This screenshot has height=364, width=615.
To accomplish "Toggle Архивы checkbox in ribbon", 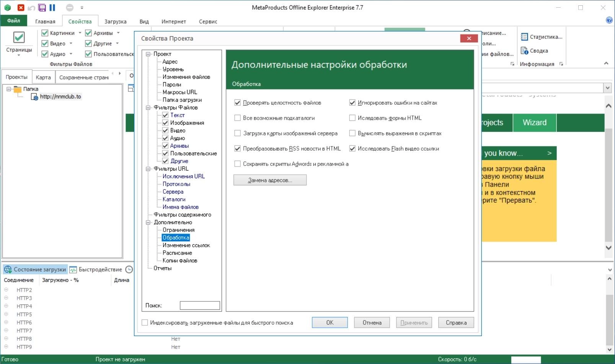I will tap(88, 33).
